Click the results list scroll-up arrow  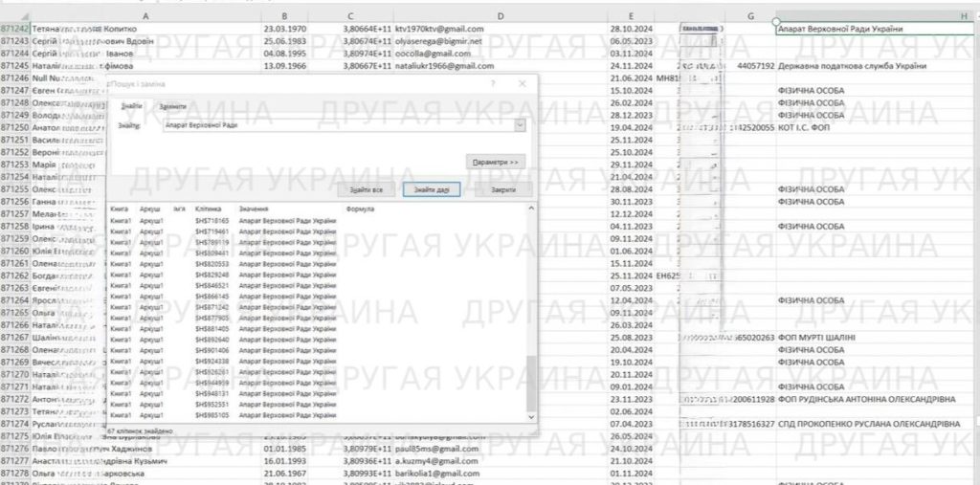(x=530, y=209)
